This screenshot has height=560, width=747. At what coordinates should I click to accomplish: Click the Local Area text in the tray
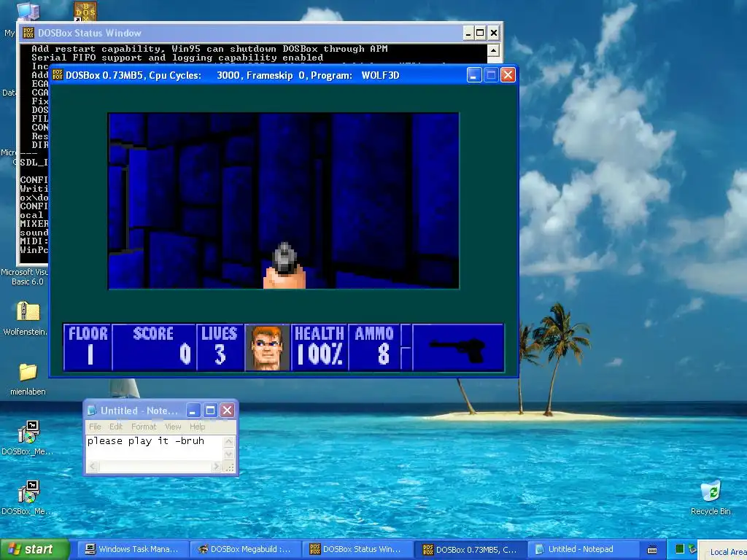(728, 552)
